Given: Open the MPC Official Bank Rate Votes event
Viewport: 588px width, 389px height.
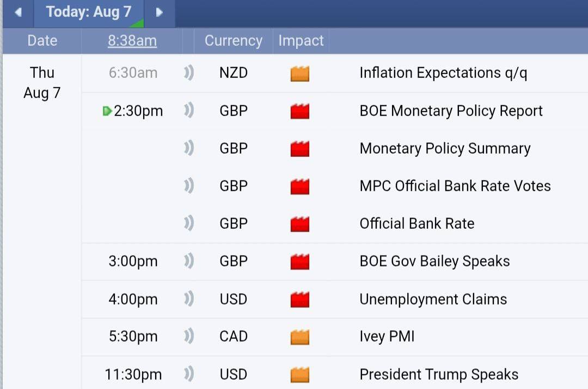Looking at the screenshot, I should pyautogui.click(x=455, y=186).
